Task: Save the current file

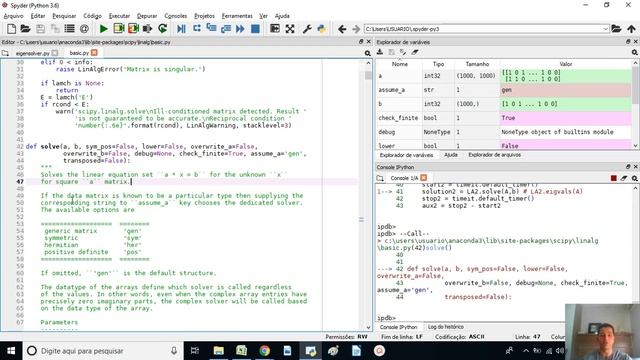Action: point(40,29)
